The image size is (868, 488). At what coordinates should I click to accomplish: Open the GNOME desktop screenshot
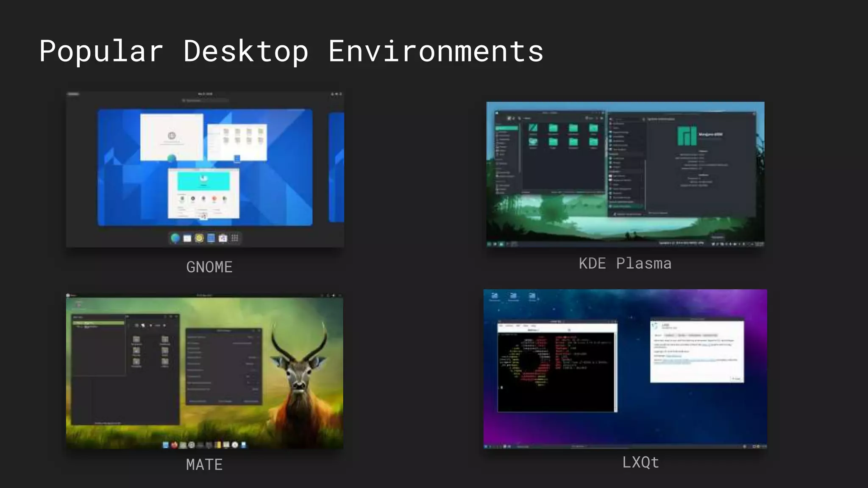coord(205,169)
